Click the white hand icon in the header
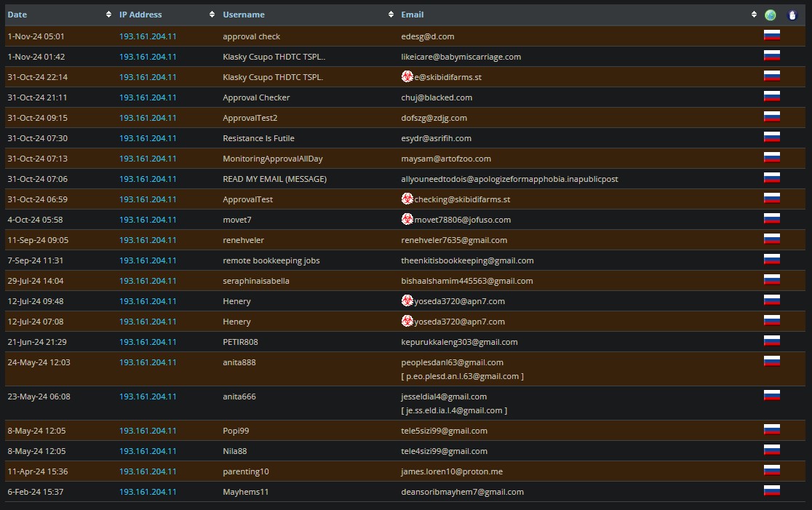812x510 pixels. tap(792, 15)
